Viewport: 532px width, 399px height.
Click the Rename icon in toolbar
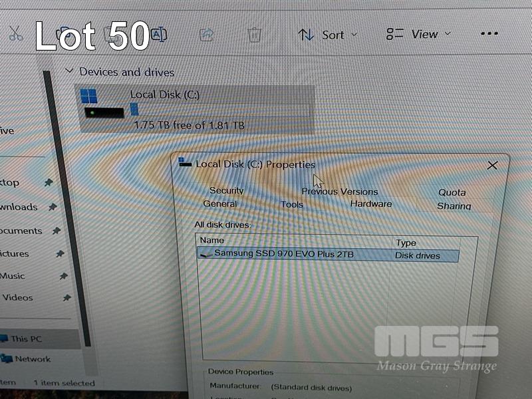point(159,35)
